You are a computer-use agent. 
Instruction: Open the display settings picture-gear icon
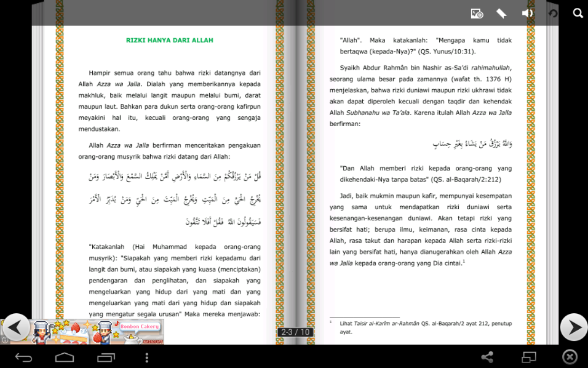pyautogui.click(x=477, y=14)
